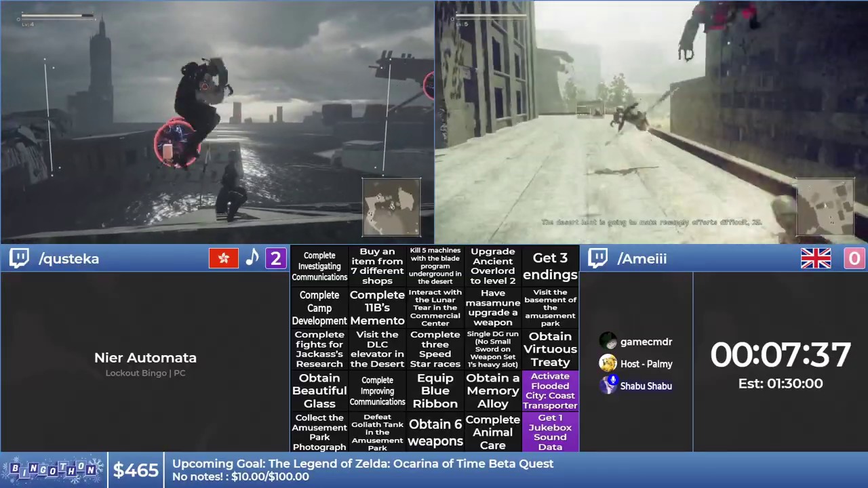Click the Host - Palmy name
868x488 pixels.
646,364
